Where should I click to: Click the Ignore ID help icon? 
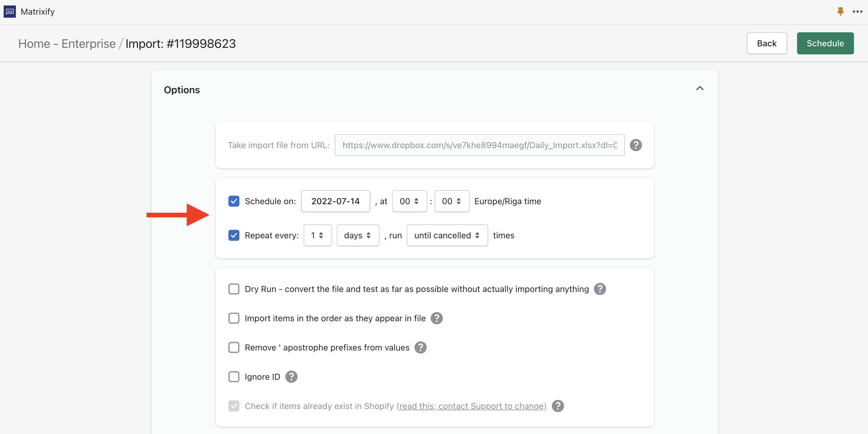(x=291, y=377)
